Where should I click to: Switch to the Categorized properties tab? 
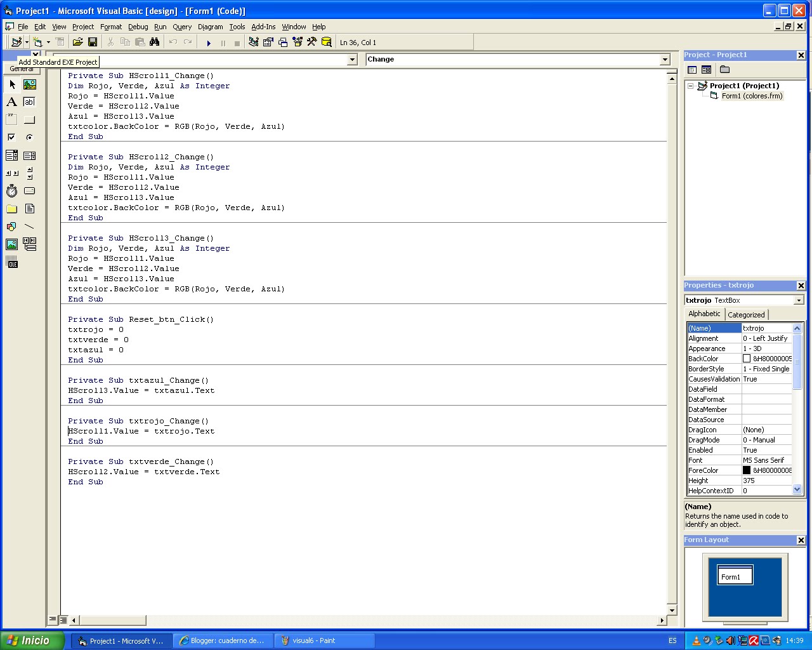coord(746,314)
